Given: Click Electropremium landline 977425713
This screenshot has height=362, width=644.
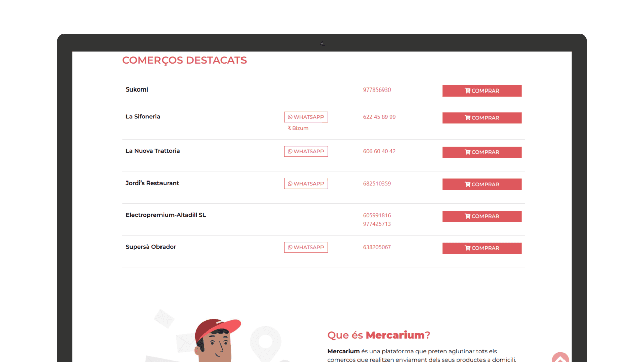Looking at the screenshot, I should (377, 224).
